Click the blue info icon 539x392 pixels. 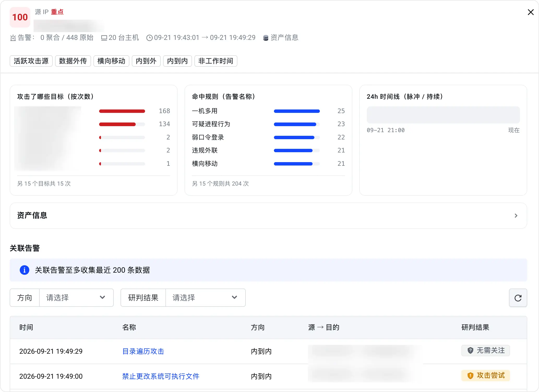(25, 270)
